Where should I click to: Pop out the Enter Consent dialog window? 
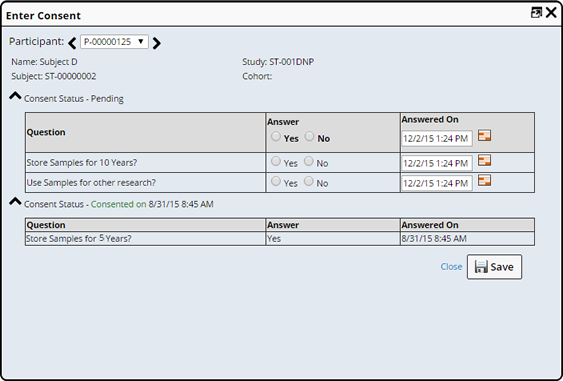point(536,13)
